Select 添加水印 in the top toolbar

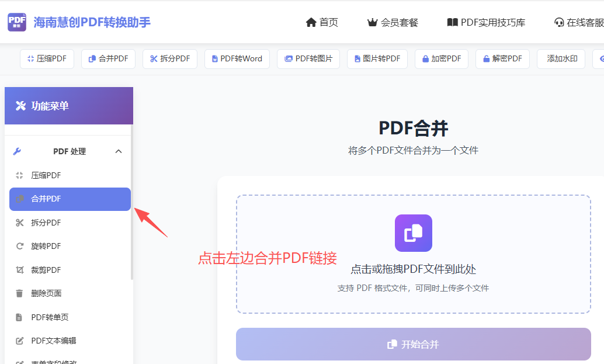tap(561, 58)
